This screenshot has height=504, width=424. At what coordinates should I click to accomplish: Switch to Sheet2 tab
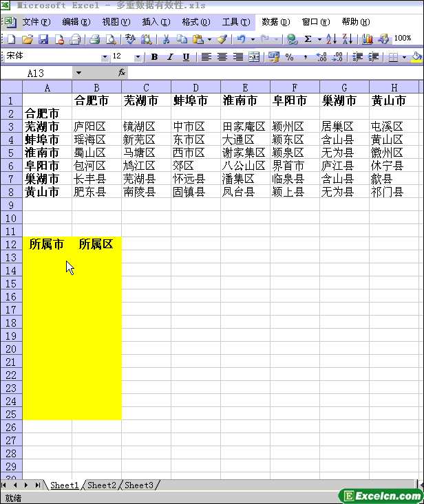pos(102,485)
